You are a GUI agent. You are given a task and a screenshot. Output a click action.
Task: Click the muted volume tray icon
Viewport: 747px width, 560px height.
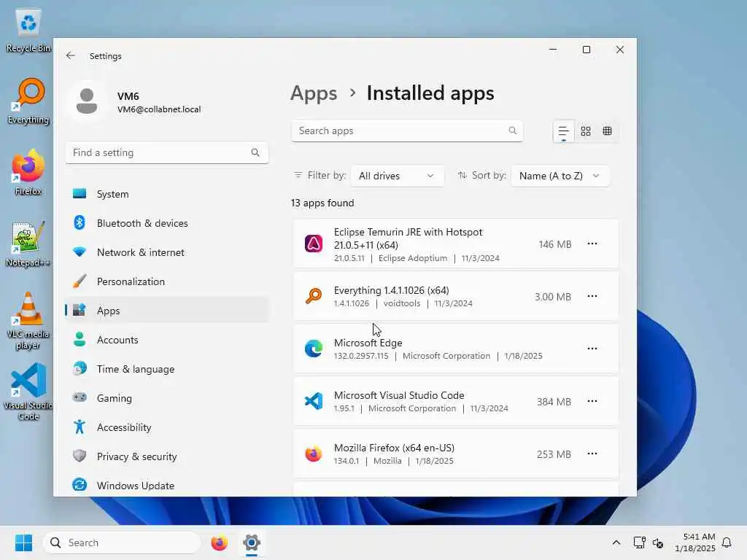point(658,542)
